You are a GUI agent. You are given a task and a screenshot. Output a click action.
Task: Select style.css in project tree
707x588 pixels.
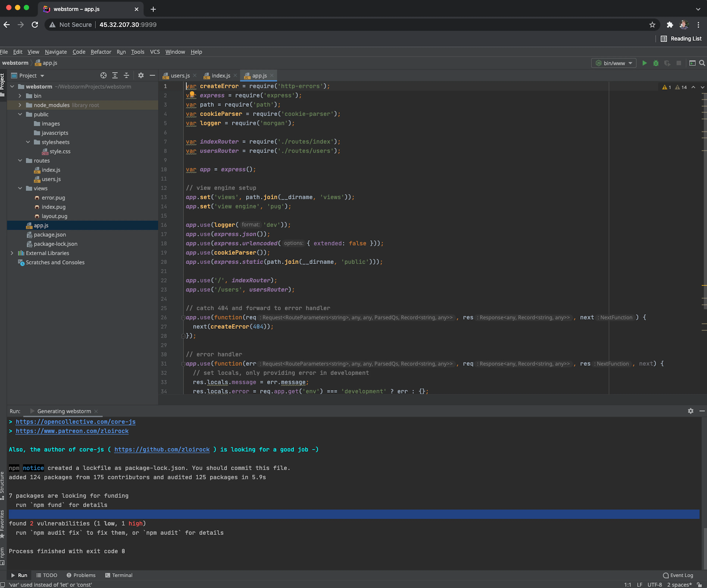pyautogui.click(x=60, y=152)
